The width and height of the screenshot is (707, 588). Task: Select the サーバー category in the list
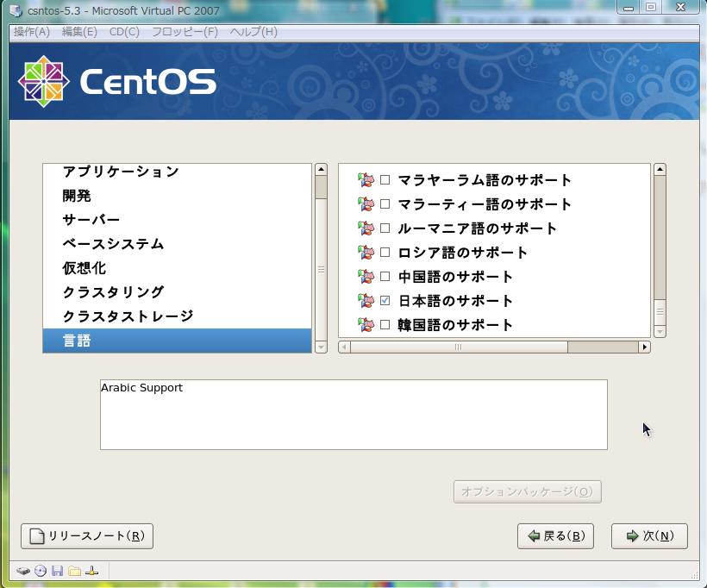pos(91,220)
